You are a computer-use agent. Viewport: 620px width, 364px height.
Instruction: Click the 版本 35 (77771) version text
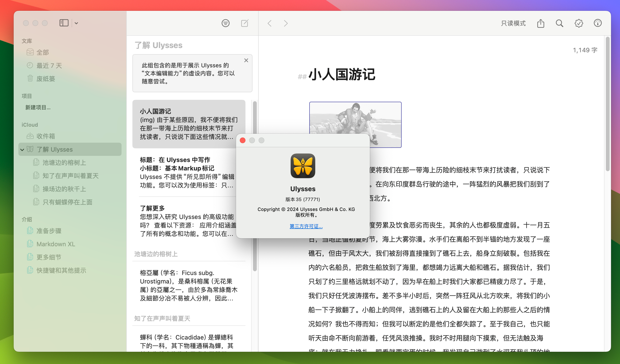[x=303, y=199]
